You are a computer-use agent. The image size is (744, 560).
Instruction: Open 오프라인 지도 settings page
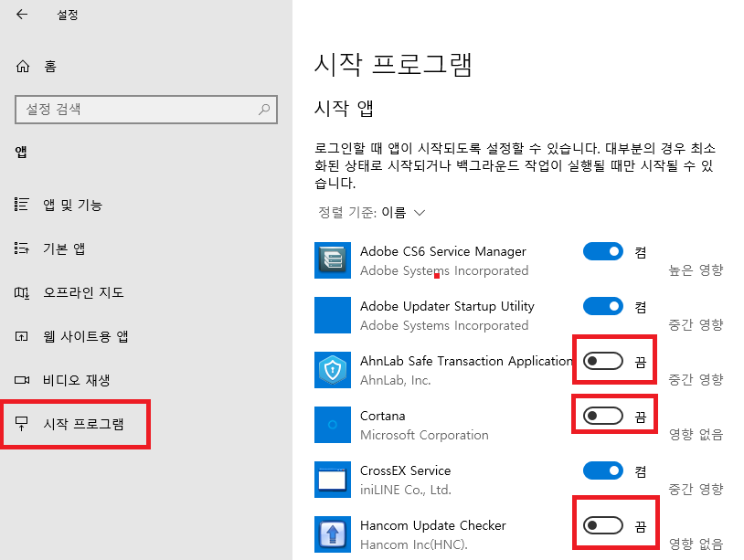tap(83, 292)
